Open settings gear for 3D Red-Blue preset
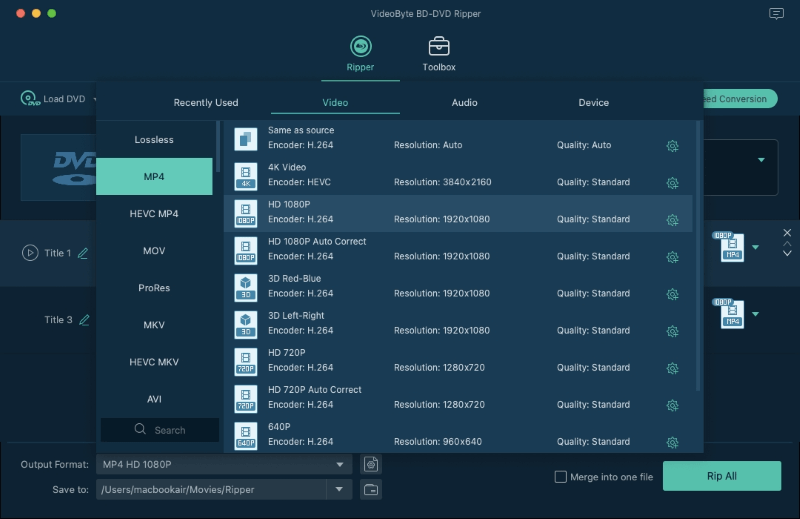 (672, 294)
